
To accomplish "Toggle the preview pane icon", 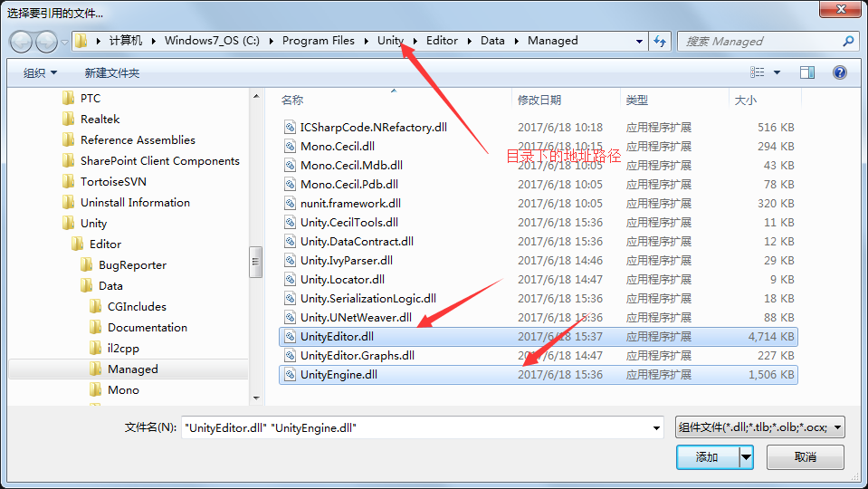I will (807, 72).
